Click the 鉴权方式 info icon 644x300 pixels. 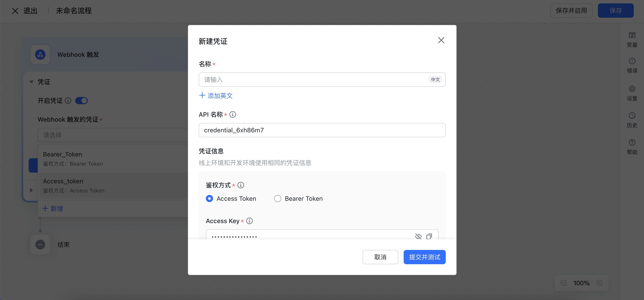[x=241, y=185]
